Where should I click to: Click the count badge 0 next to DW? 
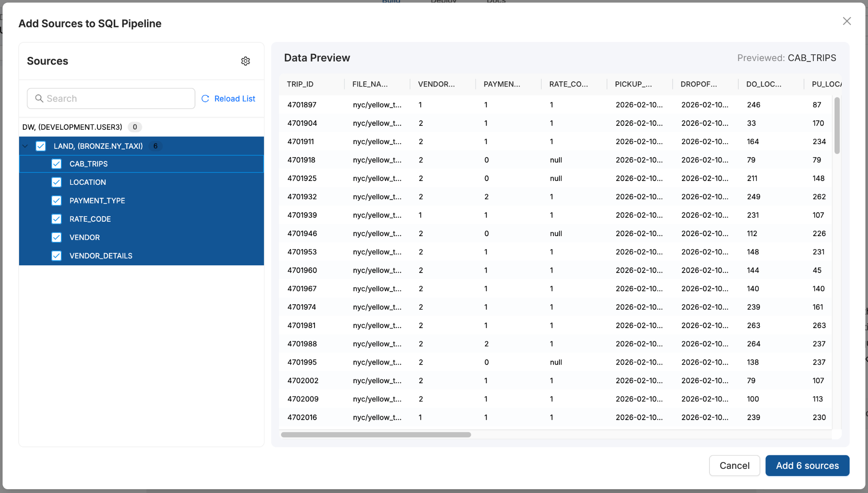135,127
